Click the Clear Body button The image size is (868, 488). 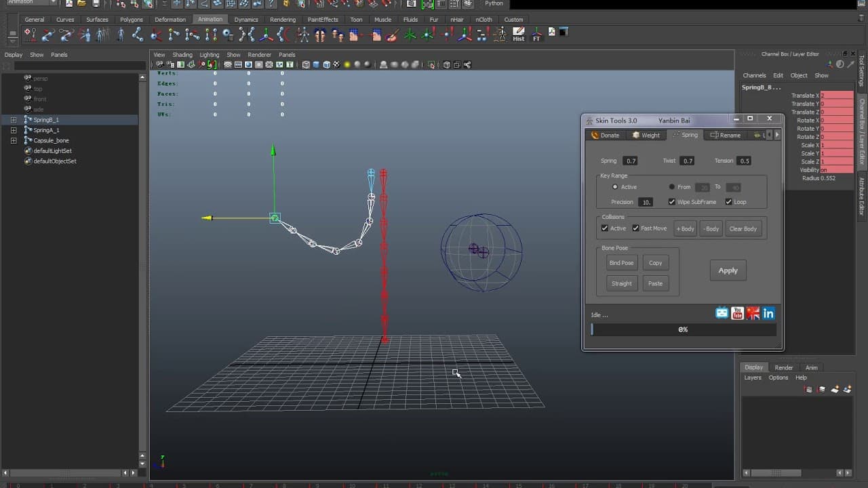743,228
